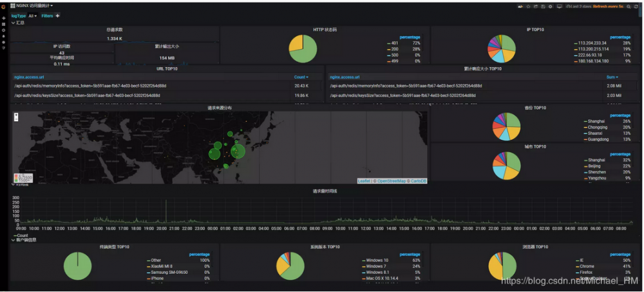644x292 pixels.
Task: Click the Share dashboard icon
Action: pos(536,6)
